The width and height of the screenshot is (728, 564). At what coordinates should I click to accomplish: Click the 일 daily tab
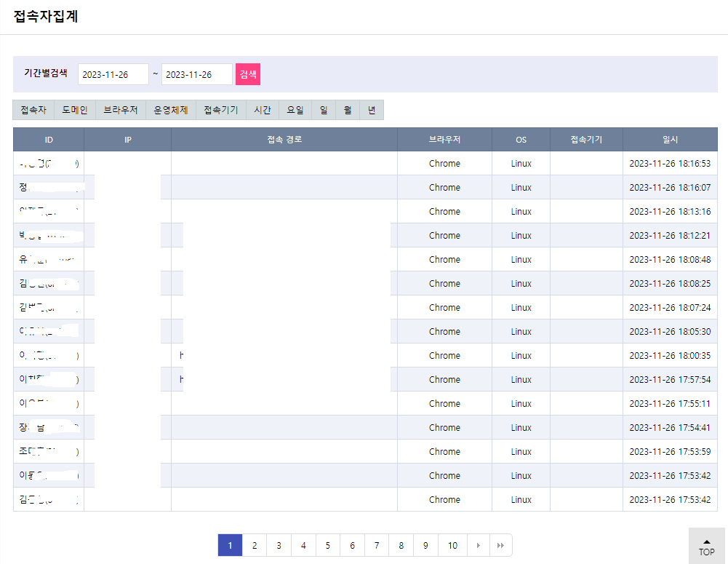tap(324, 111)
